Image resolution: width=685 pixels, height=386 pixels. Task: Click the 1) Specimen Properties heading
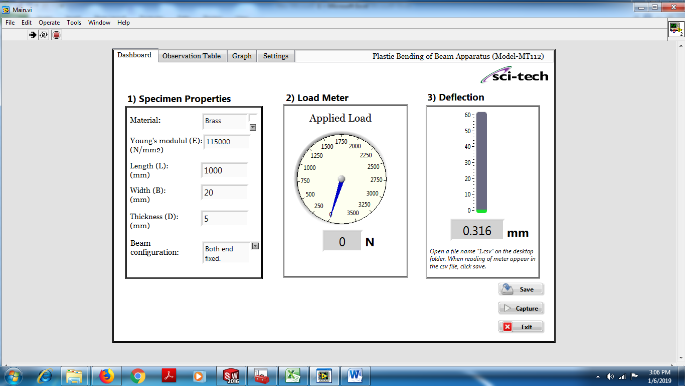179,99
